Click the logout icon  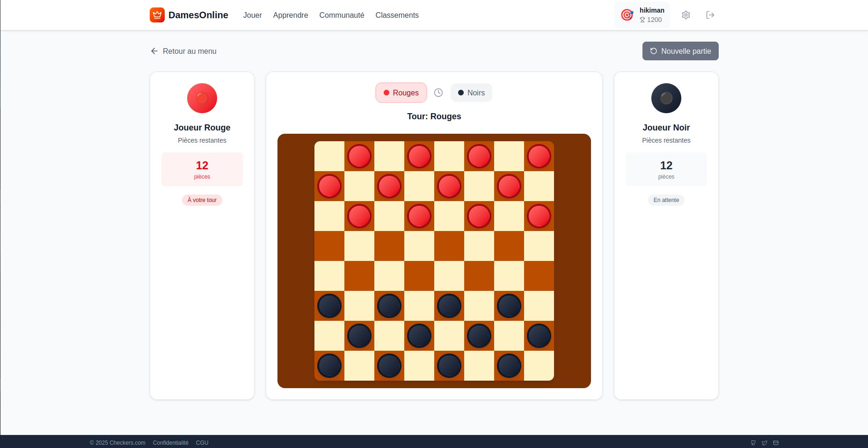tap(710, 14)
